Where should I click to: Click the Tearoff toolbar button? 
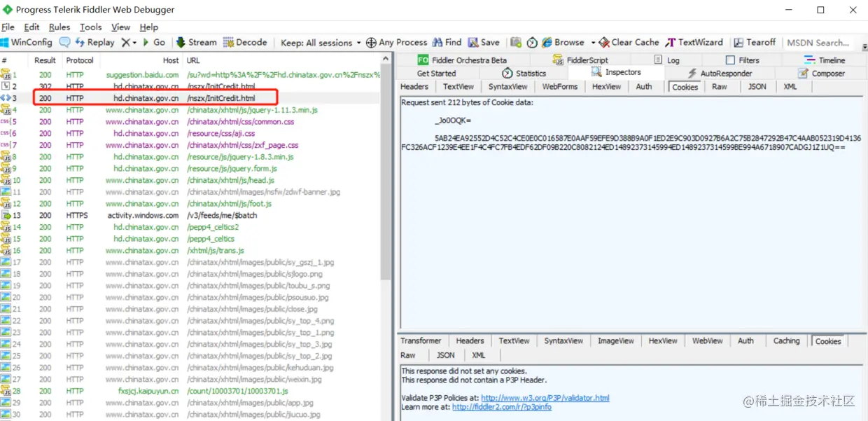tap(755, 42)
